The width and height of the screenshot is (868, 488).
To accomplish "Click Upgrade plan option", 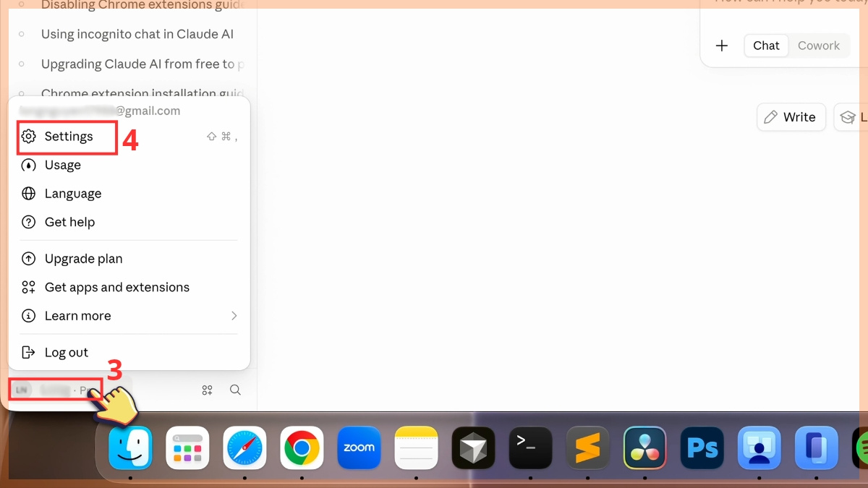I will [129, 259].
